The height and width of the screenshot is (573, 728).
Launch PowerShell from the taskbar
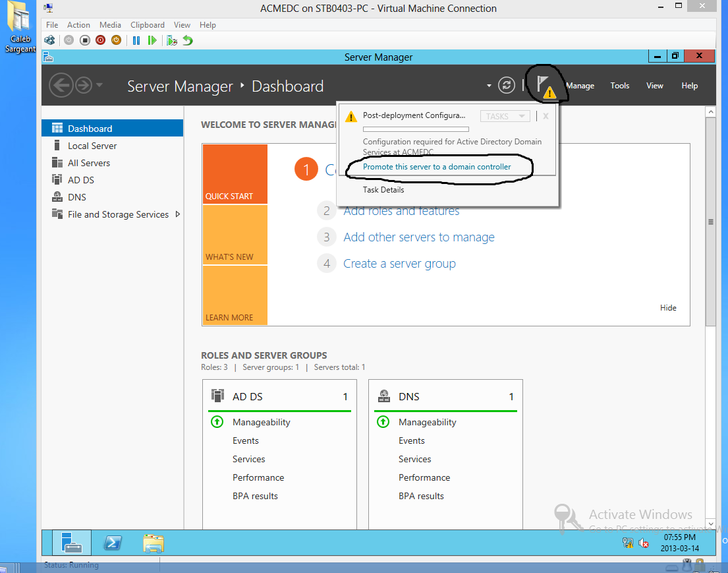pos(113,543)
